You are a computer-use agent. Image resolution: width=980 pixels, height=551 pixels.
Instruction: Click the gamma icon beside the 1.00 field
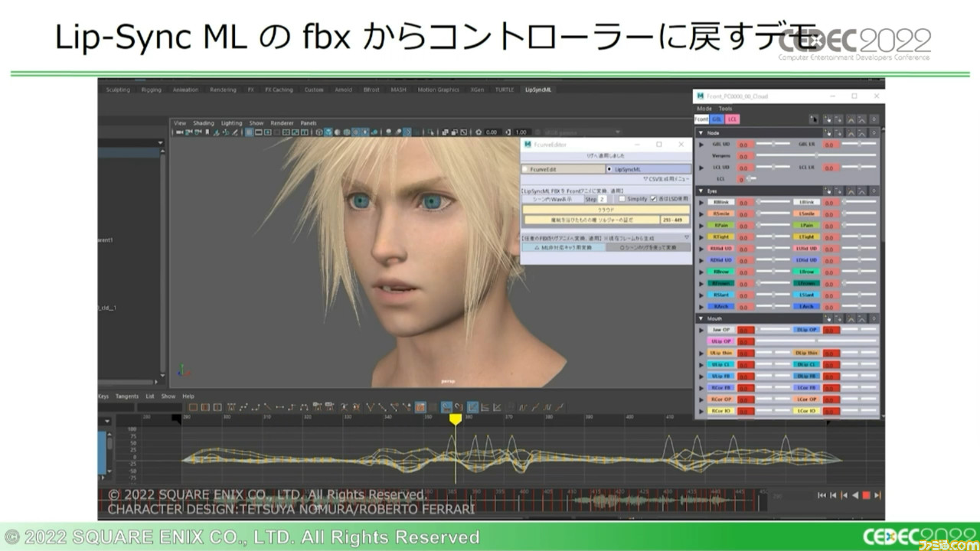(508, 132)
